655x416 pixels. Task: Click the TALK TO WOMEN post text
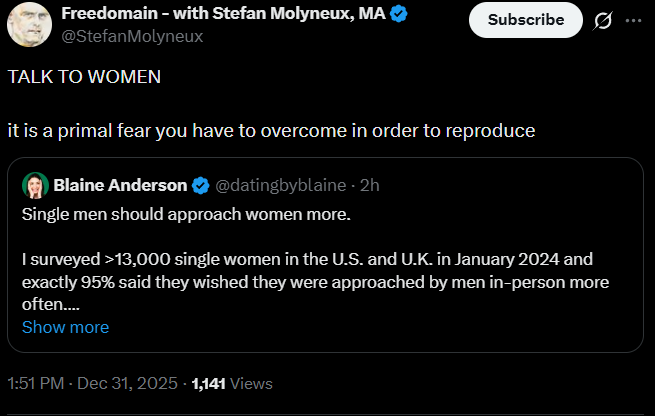point(84,78)
